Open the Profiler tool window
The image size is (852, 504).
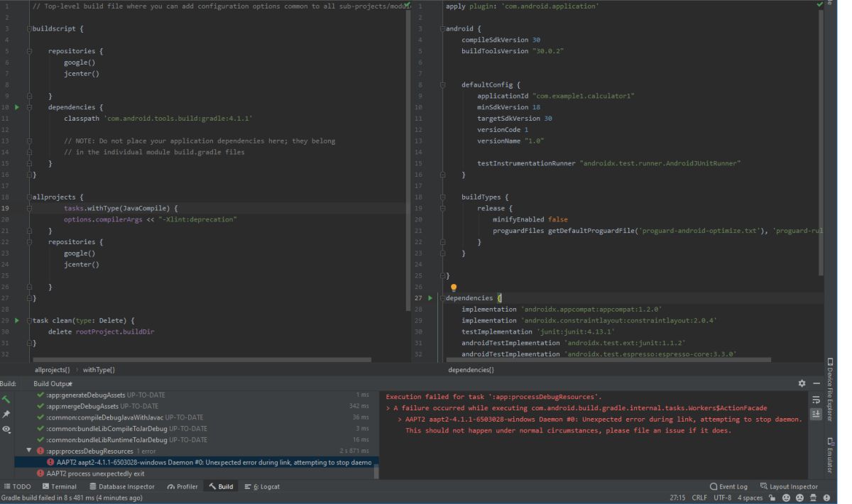click(x=182, y=486)
